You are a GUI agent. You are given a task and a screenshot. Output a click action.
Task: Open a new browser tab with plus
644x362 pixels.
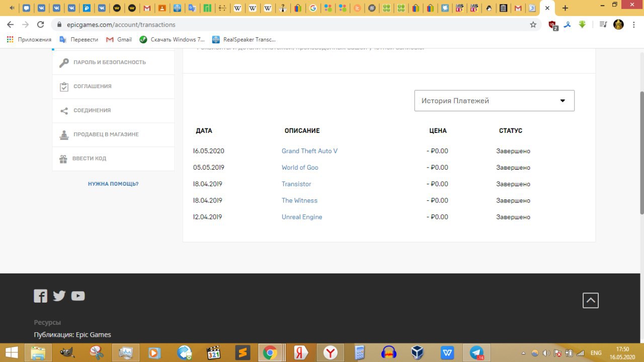coord(565,8)
